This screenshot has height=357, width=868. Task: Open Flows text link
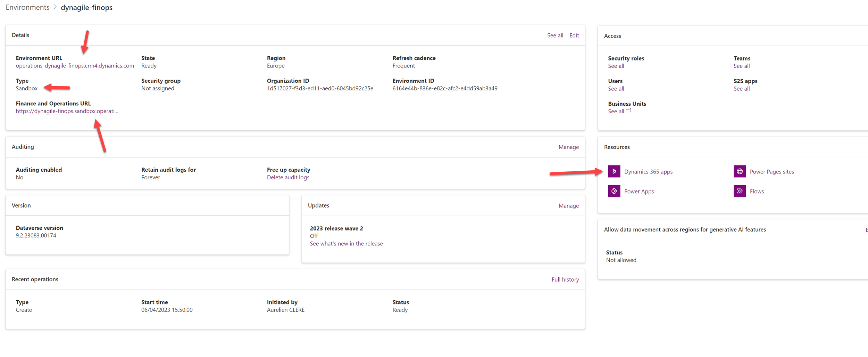coord(757,192)
